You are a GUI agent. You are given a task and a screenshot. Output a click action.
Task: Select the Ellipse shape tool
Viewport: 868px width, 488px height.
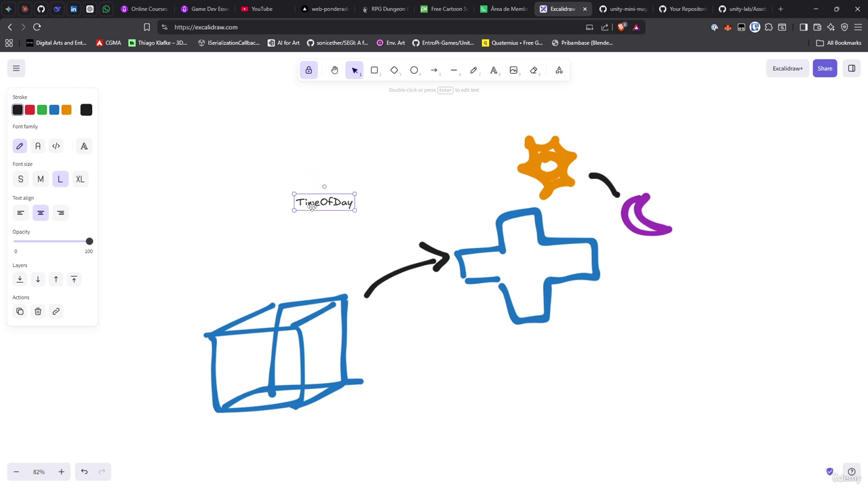pos(414,70)
